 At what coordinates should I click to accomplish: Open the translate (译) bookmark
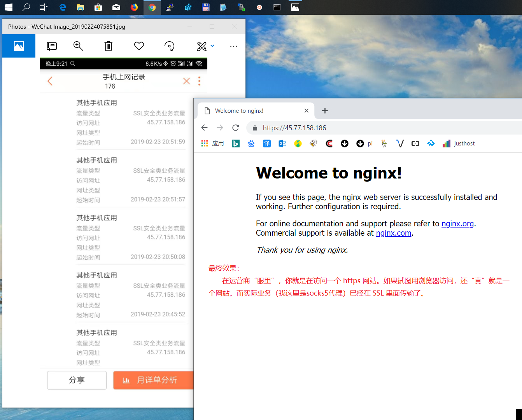267,143
